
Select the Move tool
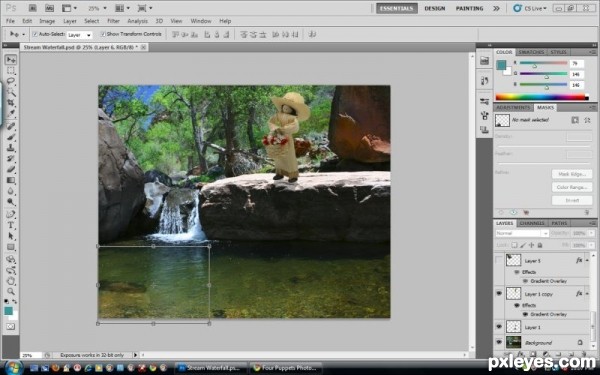pyautogui.click(x=11, y=59)
